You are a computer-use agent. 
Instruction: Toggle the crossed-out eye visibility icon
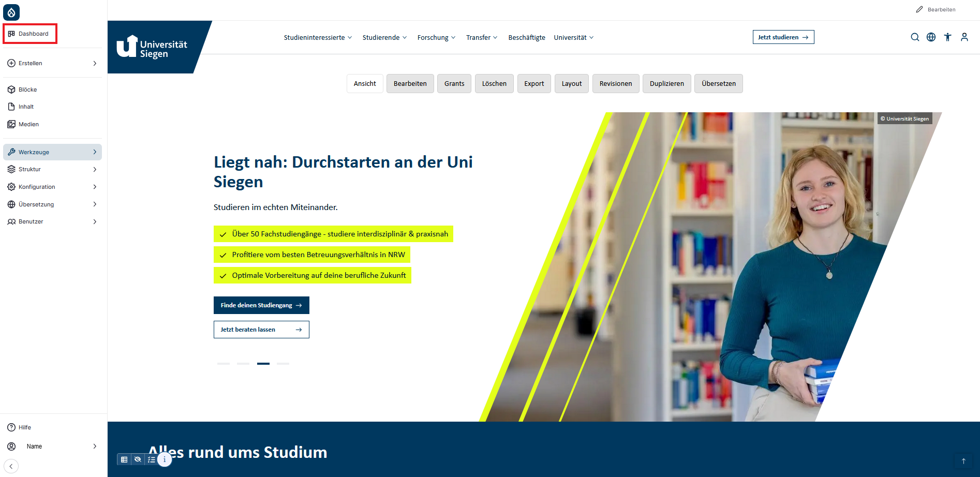coord(138,459)
